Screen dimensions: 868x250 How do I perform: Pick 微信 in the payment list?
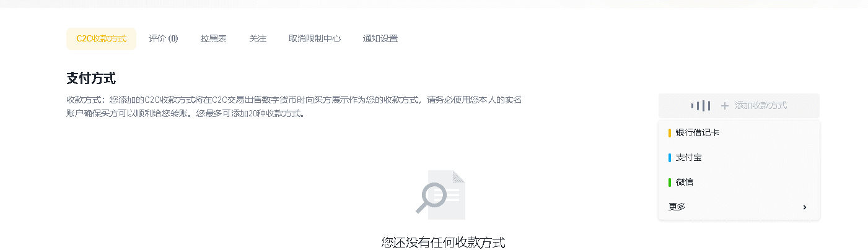pyautogui.click(x=739, y=183)
